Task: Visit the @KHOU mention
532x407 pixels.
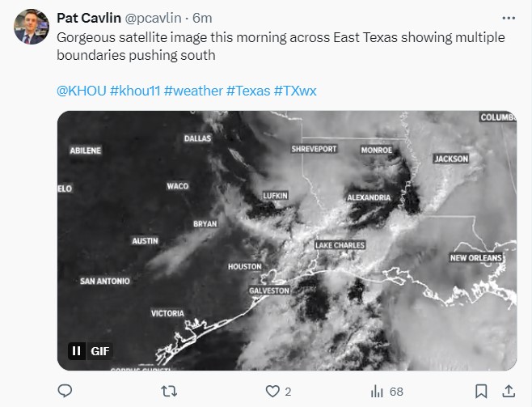Action: click(x=81, y=88)
